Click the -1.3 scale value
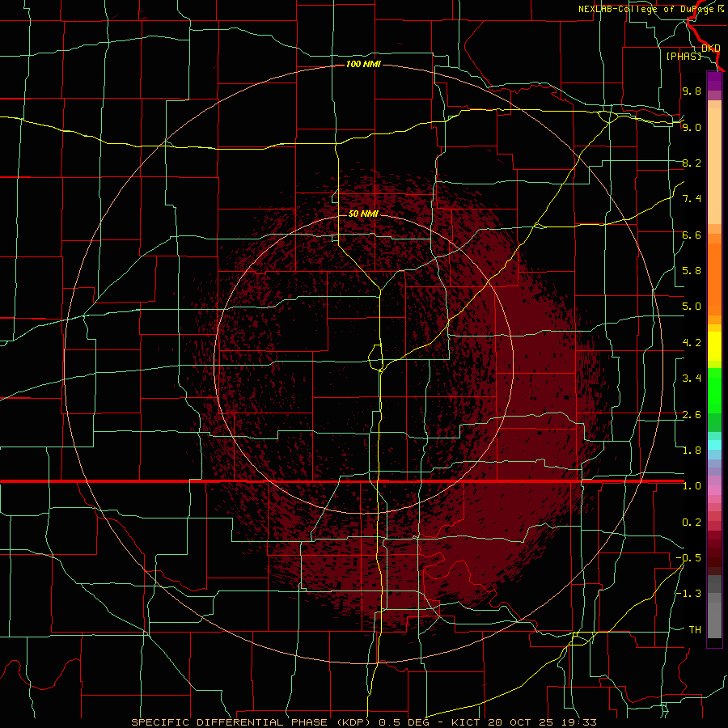728x728 pixels. (x=688, y=594)
